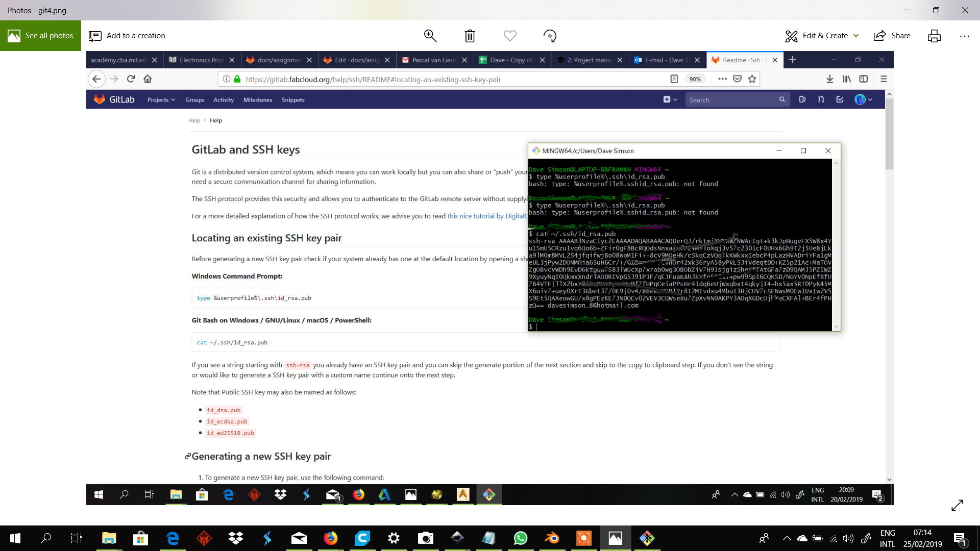Image resolution: width=980 pixels, height=551 pixels.
Task: Open the notification action center icon
Action: tap(960, 538)
